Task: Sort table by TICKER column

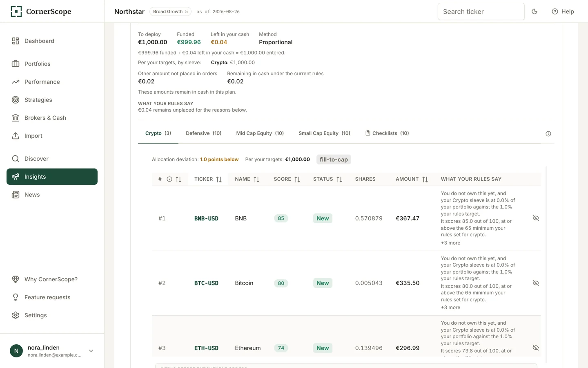Action: 219,179
